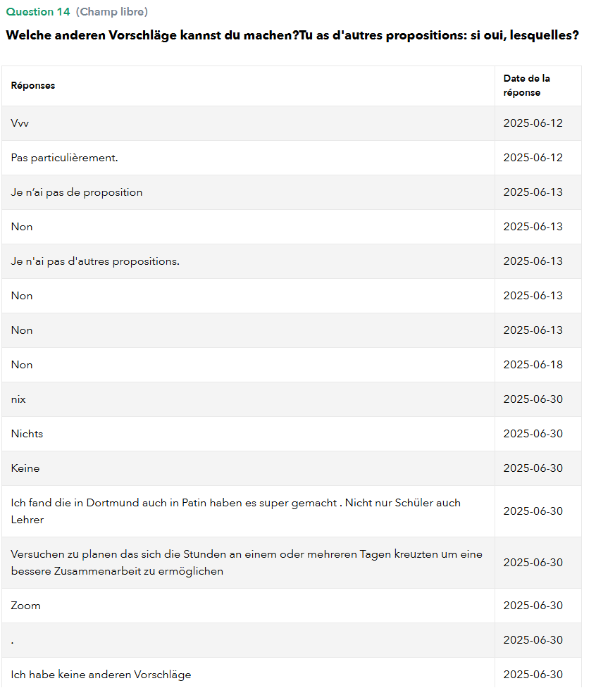The width and height of the screenshot is (596, 700).
Task: Click the date beside the "Zoom" response
Action: 533,606
